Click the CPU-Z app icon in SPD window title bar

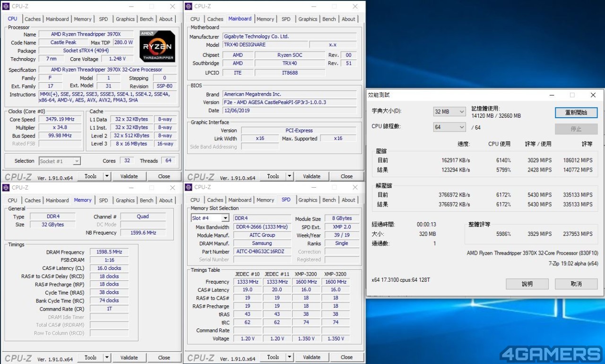[189, 187]
